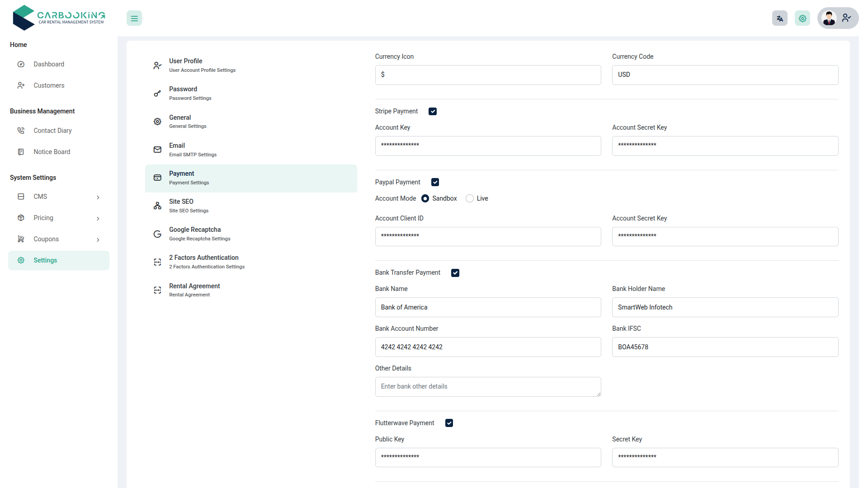The image size is (868, 488).
Task: Click the language translation icon
Action: click(779, 18)
